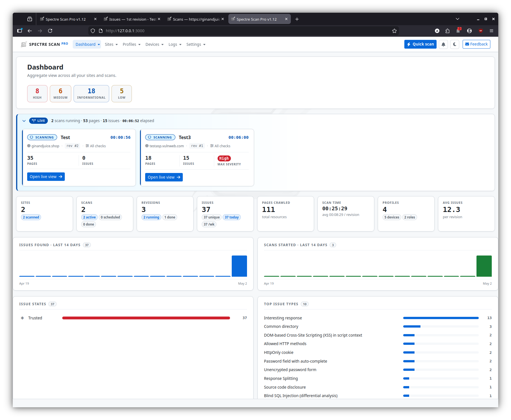Click the 2 running revisions badge
511x420 pixels.
pos(151,217)
